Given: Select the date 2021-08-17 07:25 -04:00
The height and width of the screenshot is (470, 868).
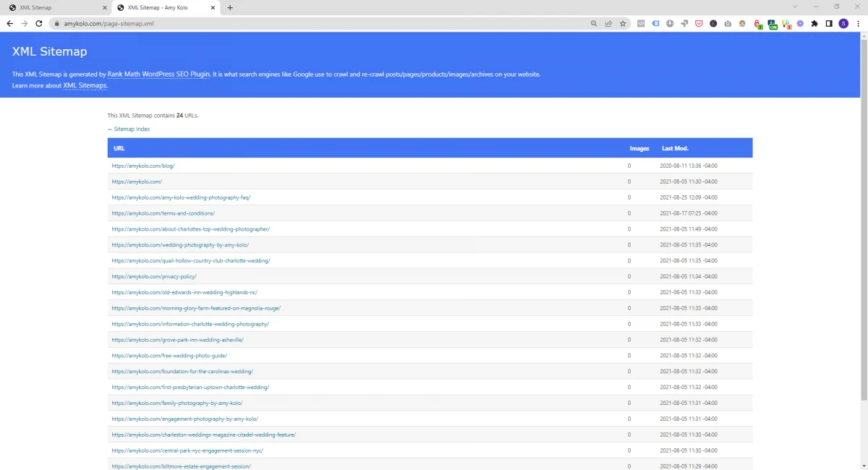Looking at the screenshot, I should tap(689, 213).
